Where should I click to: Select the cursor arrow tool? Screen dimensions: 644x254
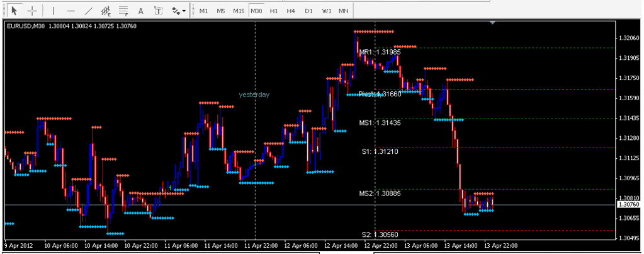[15, 11]
